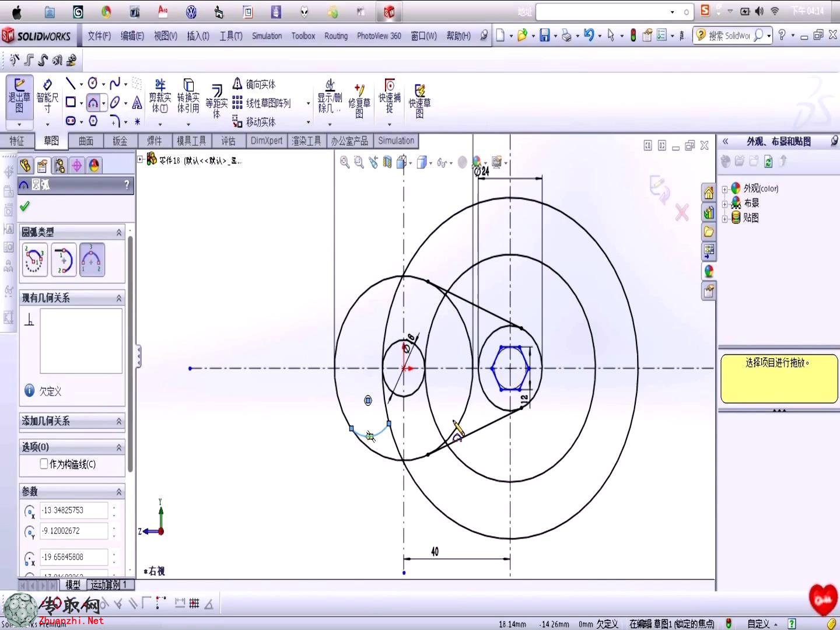Choose Centerpoint Arc type
The image size is (840, 630).
tap(34, 260)
